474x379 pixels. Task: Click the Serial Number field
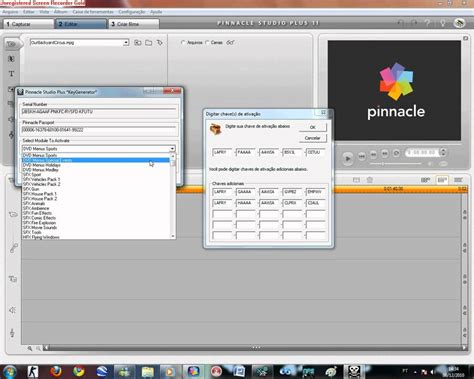(99, 112)
